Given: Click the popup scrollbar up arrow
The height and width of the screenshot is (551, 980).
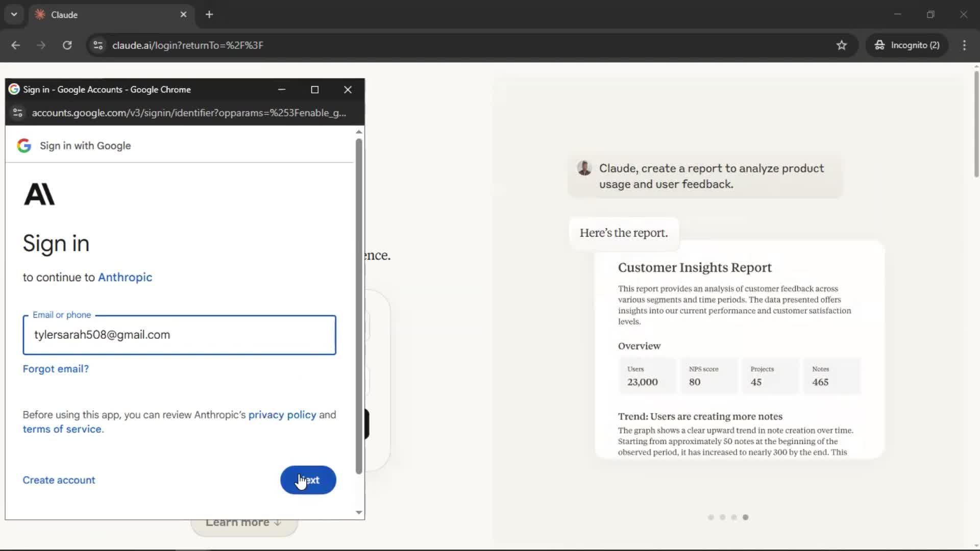Looking at the screenshot, I should pos(359,132).
